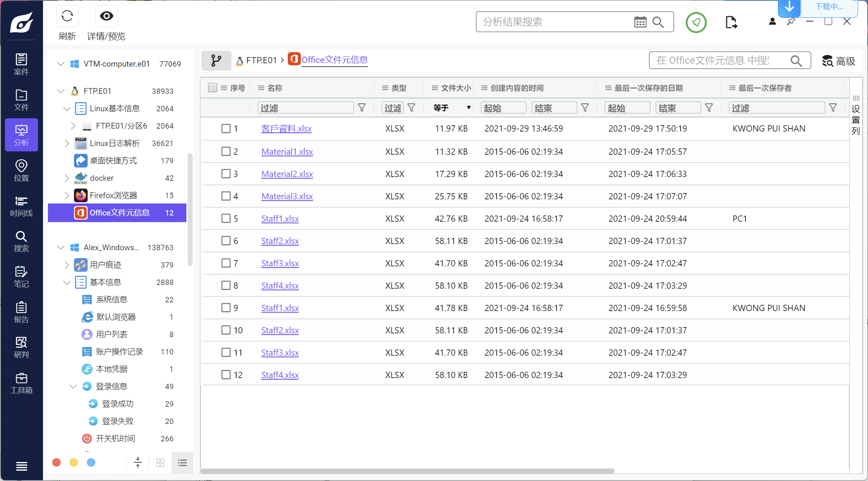Click the magnifier in 分析结果搜索 box
This screenshot has height=481, width=868.
point(658,22)
